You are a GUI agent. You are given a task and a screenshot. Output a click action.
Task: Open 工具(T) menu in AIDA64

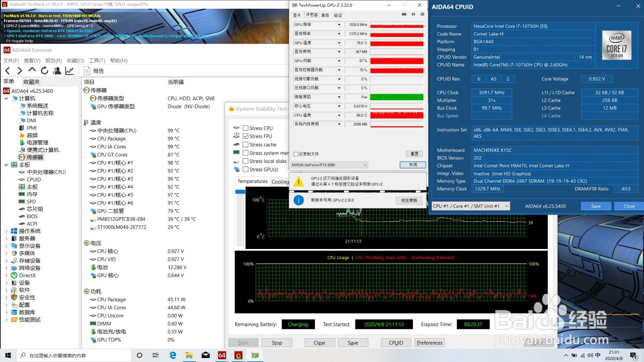coord(97,61)
